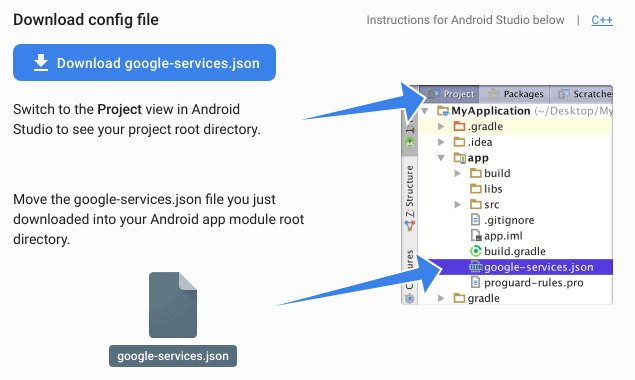The height and width of the screenshot is (380, 635).
Task: Click the google-services.json file label
Action: pyautogui.click(x=173, y=356)
